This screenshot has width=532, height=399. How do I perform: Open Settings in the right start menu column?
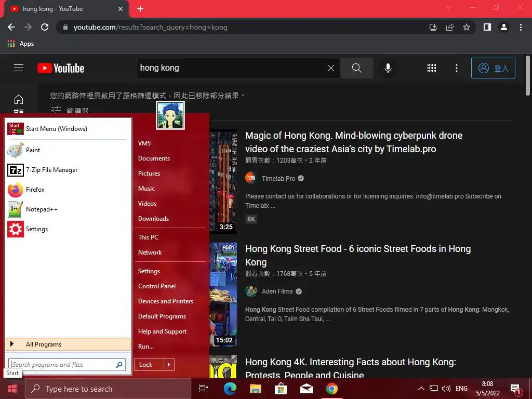(x=149, y=271)
